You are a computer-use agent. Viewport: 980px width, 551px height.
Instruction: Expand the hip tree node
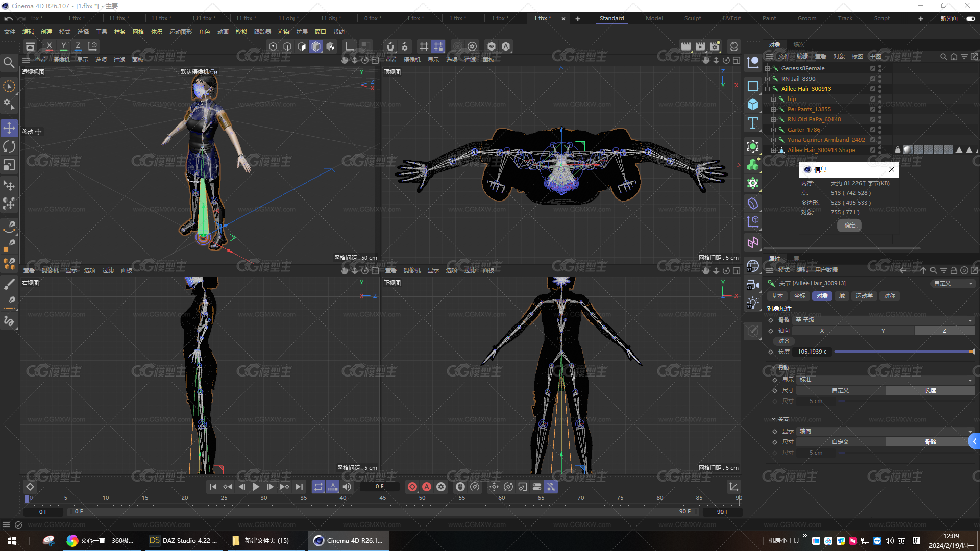(773, 99)
